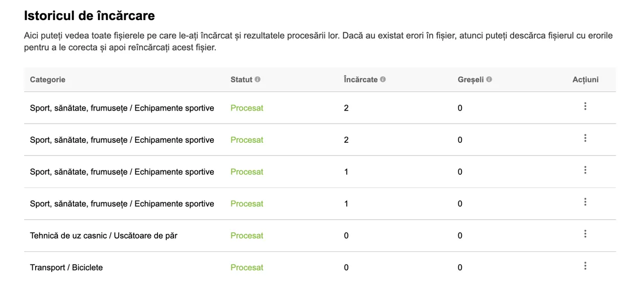Open kebab menu for fourth Echipamente sportive row

(x=585, y=202)
